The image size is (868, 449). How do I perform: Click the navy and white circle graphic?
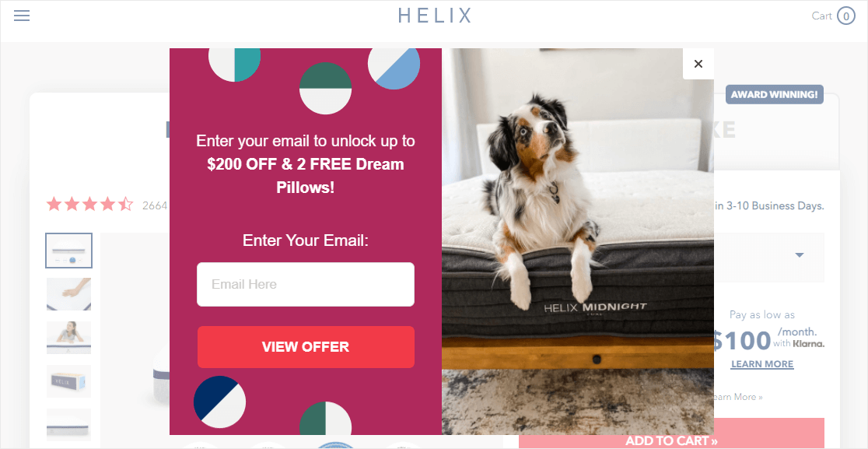click(220, 402)
